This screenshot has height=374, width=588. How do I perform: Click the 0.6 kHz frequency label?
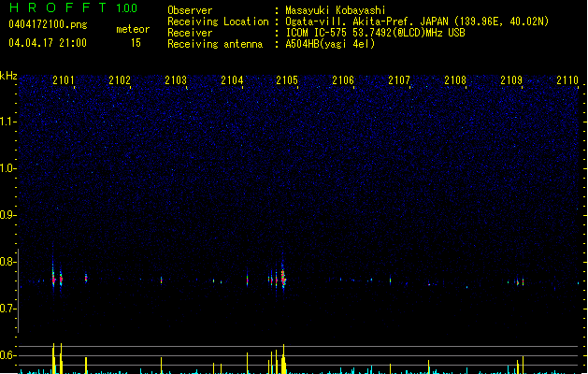coord(8,355)
